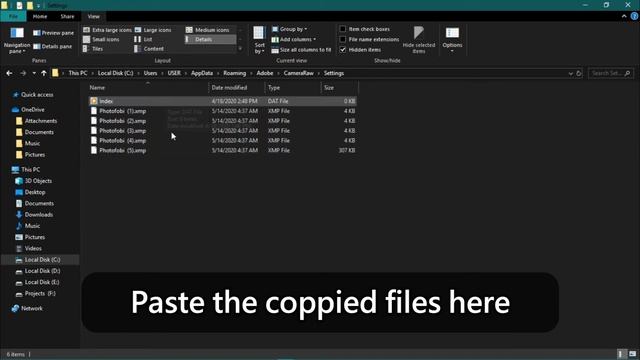The height and width of the screenshot is (360, 640).
Task: Open the Group by dropdown
Action: coord(289,29)
